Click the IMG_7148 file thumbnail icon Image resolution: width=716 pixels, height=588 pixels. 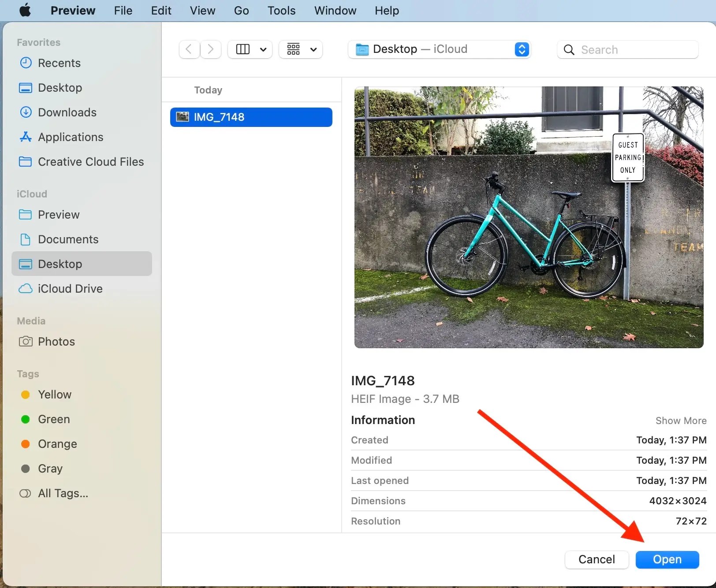click(183, 117)
